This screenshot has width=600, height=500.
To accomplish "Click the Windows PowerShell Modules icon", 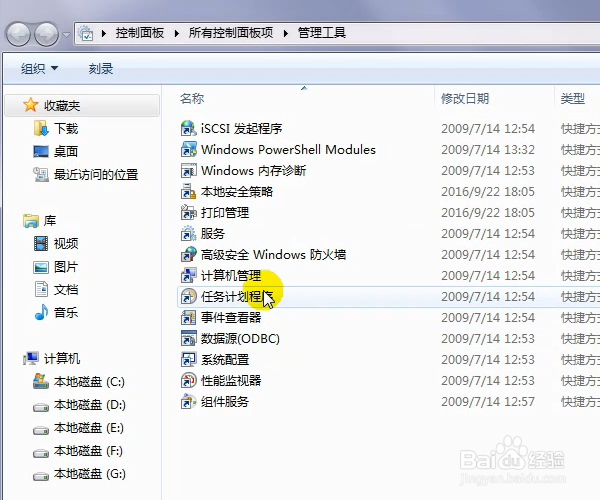I will pos(189,150).
